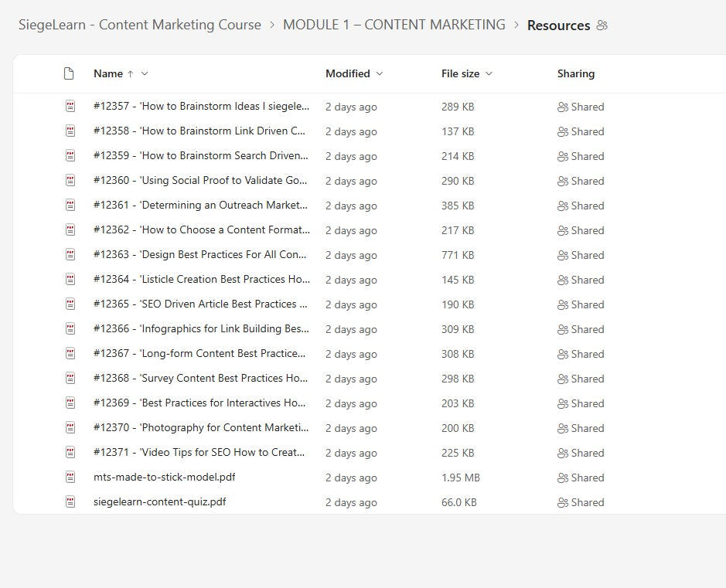Click PDF icon for #12366 file

click(70, 329)
